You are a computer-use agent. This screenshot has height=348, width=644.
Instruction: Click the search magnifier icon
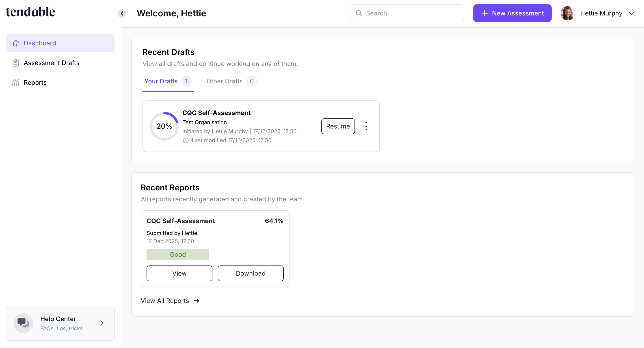(x=359, y=13)
